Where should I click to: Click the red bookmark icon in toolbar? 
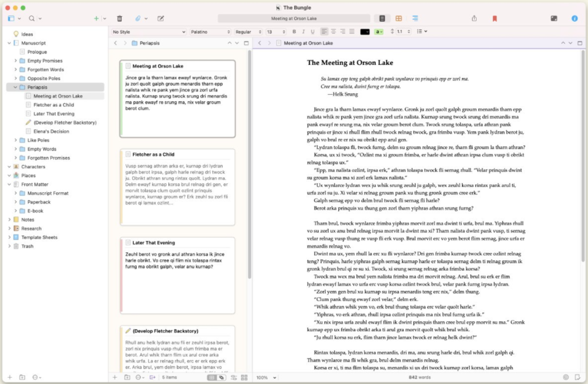tap(494, 18)
